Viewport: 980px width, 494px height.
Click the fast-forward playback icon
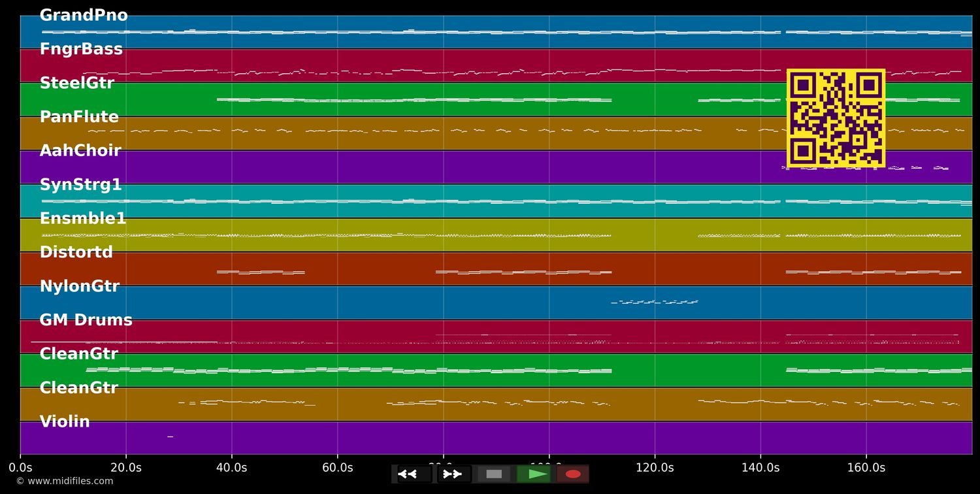[x=453, y=474]
